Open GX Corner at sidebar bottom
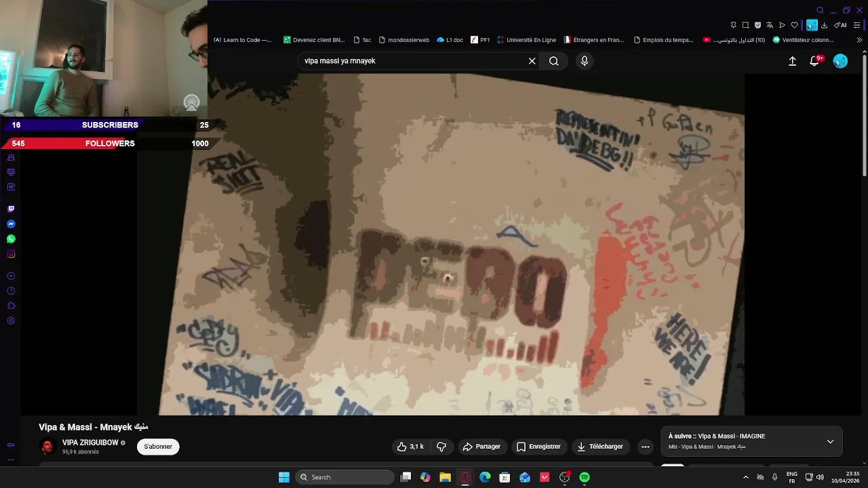Image resolution: width=868 pixels, height=488 pixels. (x=11, y=445)
